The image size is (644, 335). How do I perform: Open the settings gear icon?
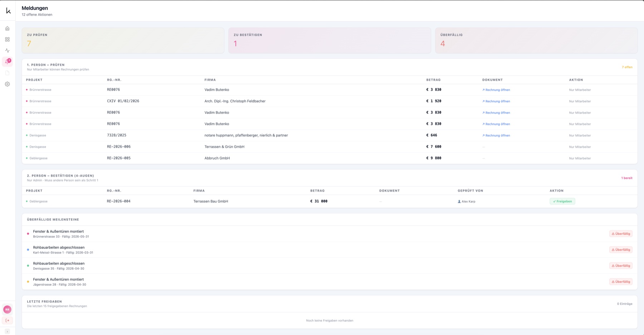pos(7,84)
